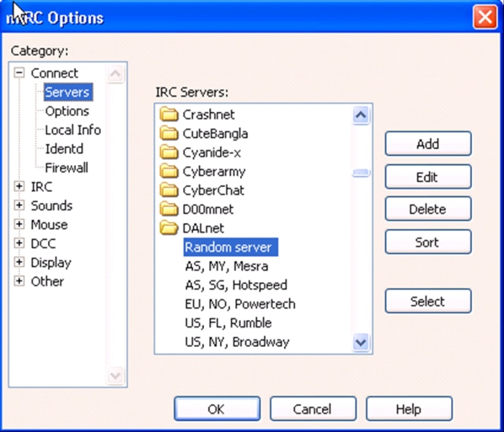Select the DALnet network name
The image size is (504, 432).
[203, 228]
